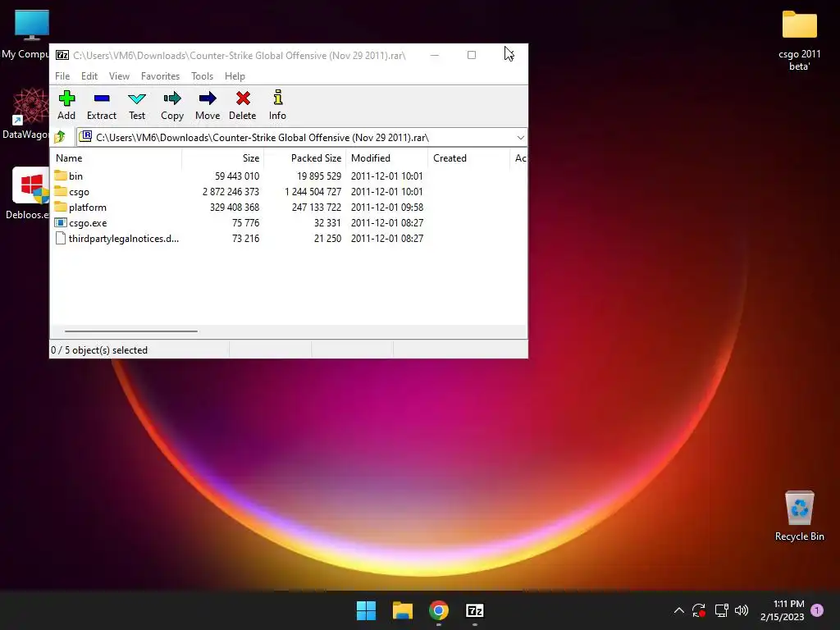Screen dimensions: 840x630
Task: Open the network tray icon
Action: tap(721, 610)
